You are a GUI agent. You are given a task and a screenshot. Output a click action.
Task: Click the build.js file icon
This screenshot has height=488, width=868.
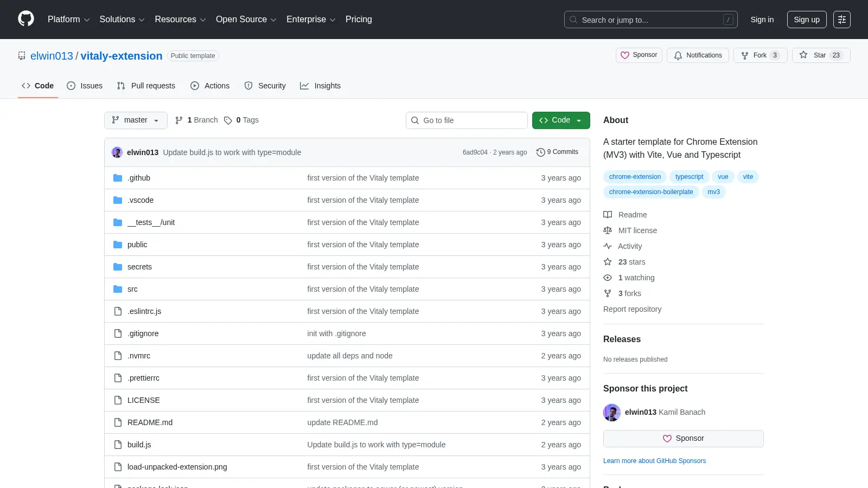tap(118, 445)
